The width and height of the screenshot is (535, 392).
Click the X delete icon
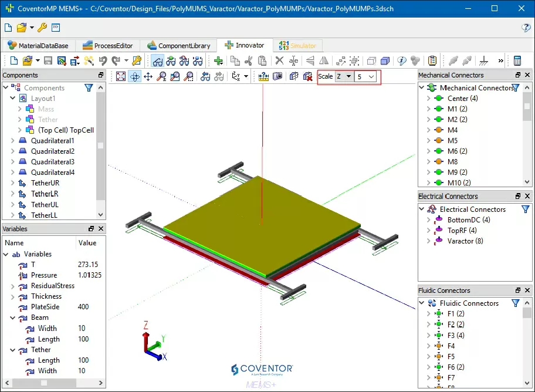coord(279,61)
